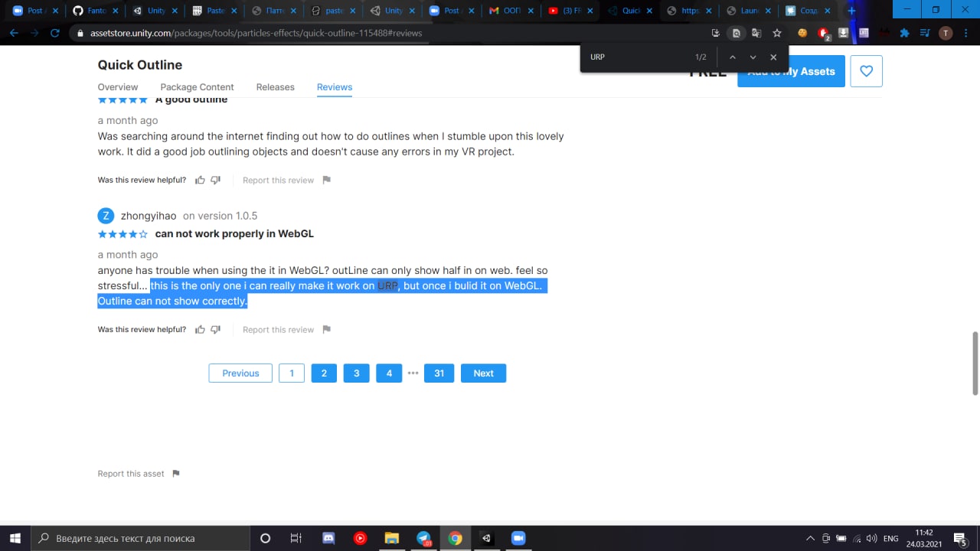Go to next find-in-page match
Viewport: 980px width, 551px height.
pyautogui.click(x=753, y=57)
